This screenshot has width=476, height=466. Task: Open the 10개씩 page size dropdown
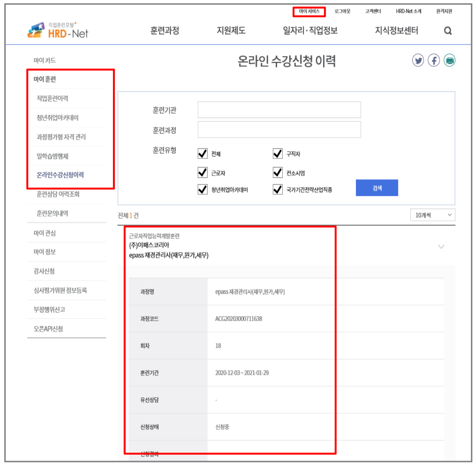click(433, 215)
